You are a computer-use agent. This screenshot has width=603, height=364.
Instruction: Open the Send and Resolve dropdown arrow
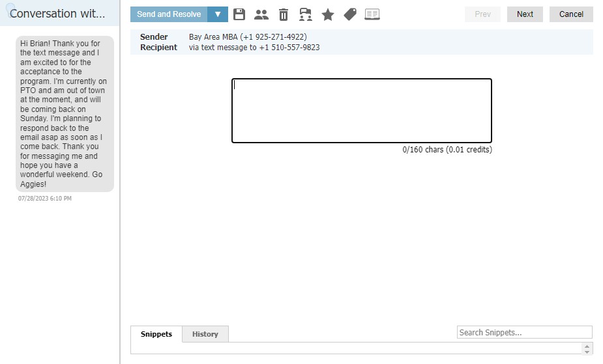pyautogui.click(x=218, y=14)
